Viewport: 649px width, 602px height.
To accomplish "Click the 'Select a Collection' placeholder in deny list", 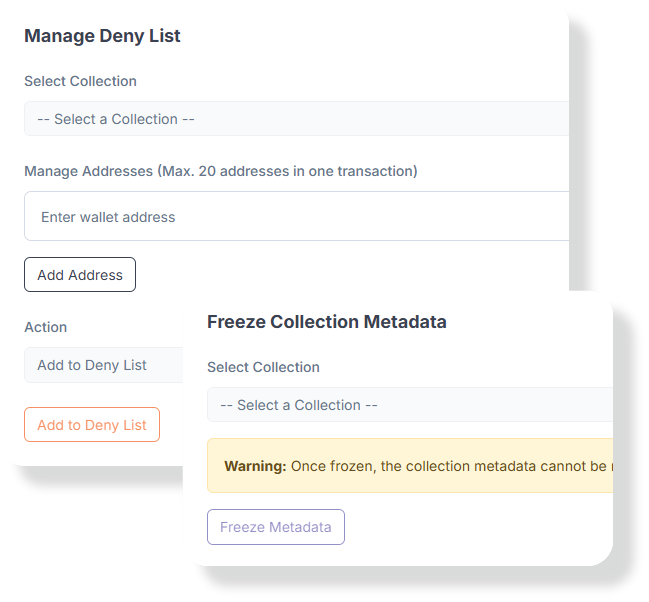I will tap(116, 119).
